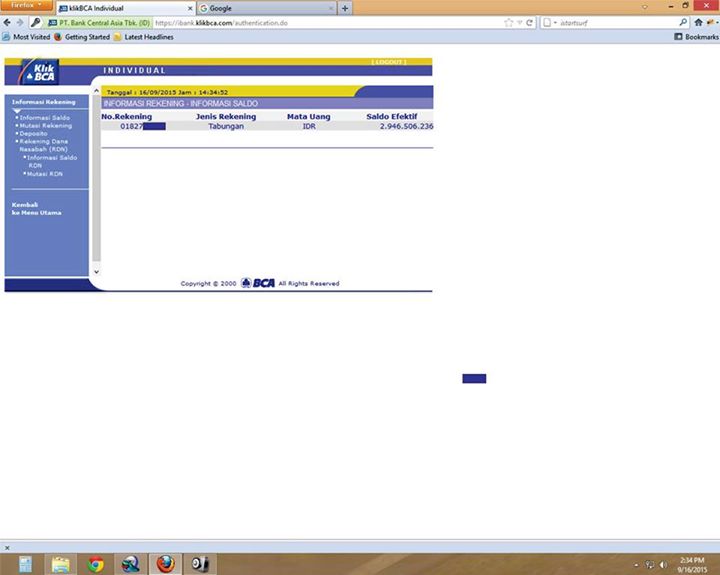Select the balance 2.946.506.236
Screen dimensions: 720x575
406,126
